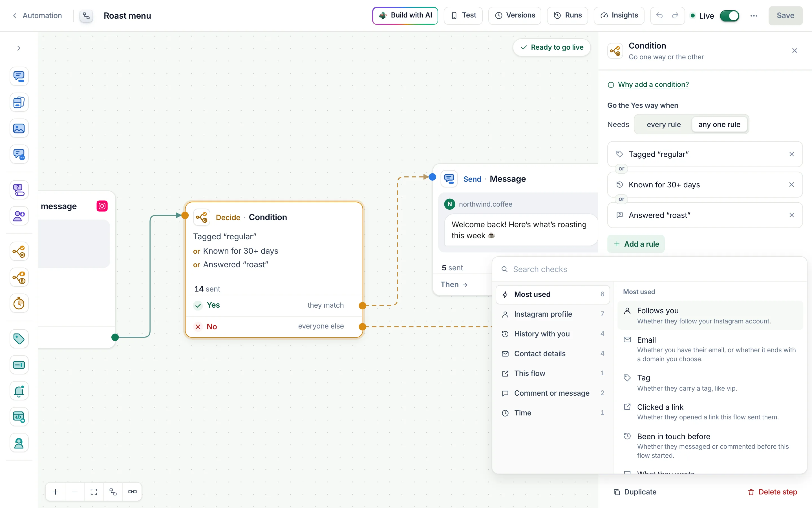Screen dimensions: 812x508
Task: Fit the flow to screen
Action: [x=94, y=492]
